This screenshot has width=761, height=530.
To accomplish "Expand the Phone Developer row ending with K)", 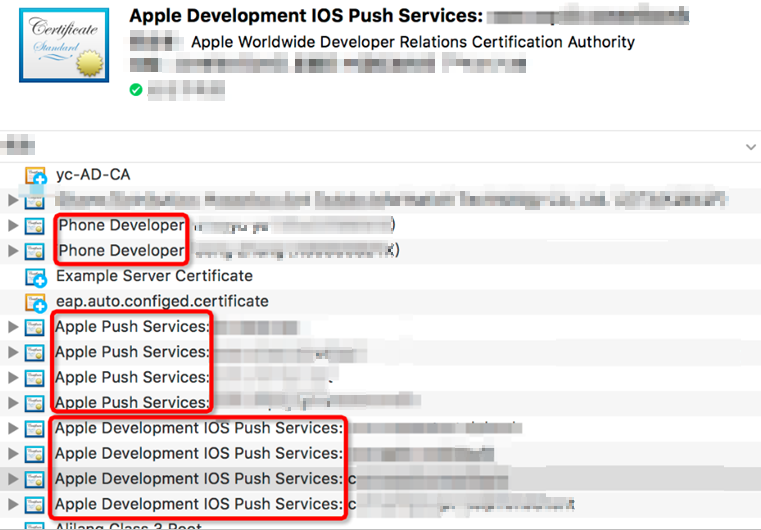I will pyautogui.click(x=13, y=251).
